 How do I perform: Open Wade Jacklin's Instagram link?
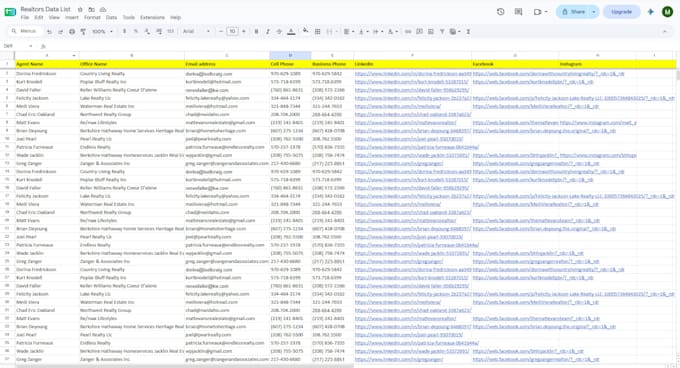point(598,155)
